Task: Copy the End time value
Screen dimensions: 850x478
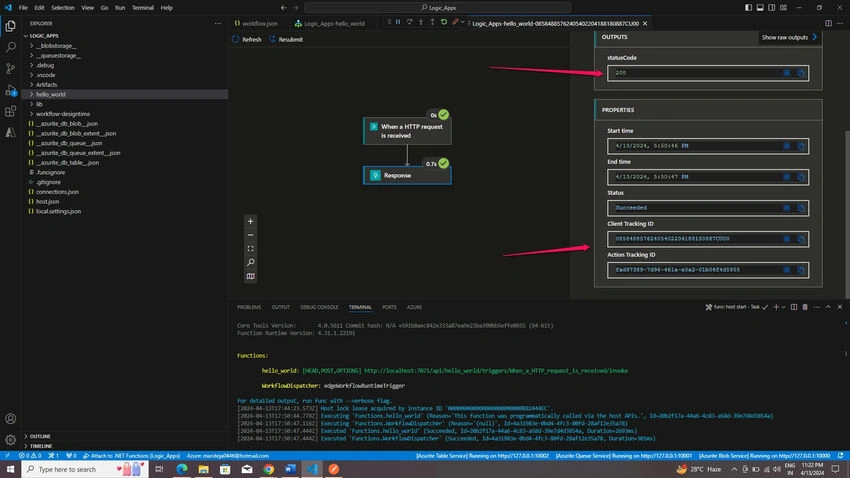Action: click(x=801, y=177)
